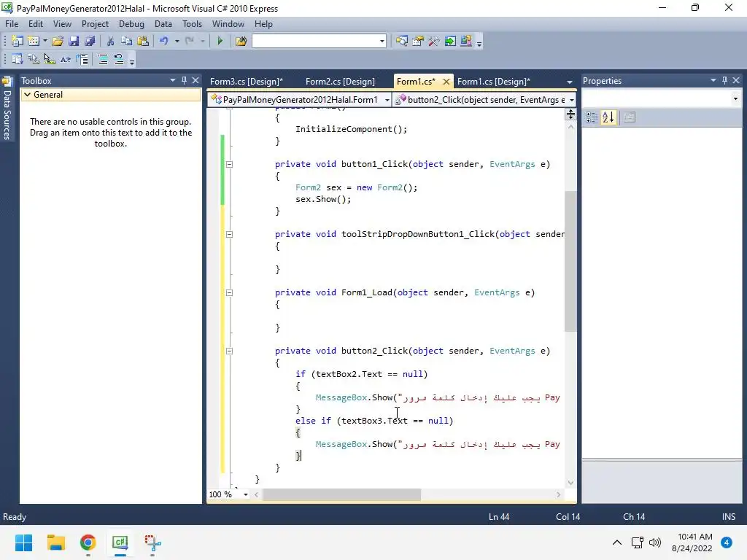Image resolution: width=747 pixels, height=560 pixels.
Task: Open the Debug menu
Action: tap(131, 24)
